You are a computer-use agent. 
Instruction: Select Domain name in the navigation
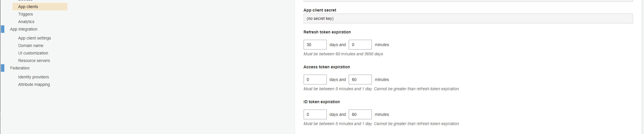click(x=30, y=45)
